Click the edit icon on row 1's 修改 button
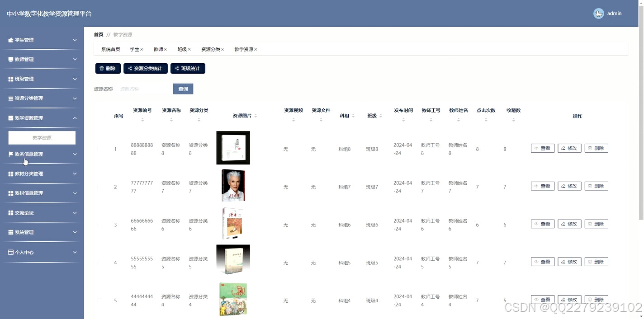644x319 pixels. 563,148
